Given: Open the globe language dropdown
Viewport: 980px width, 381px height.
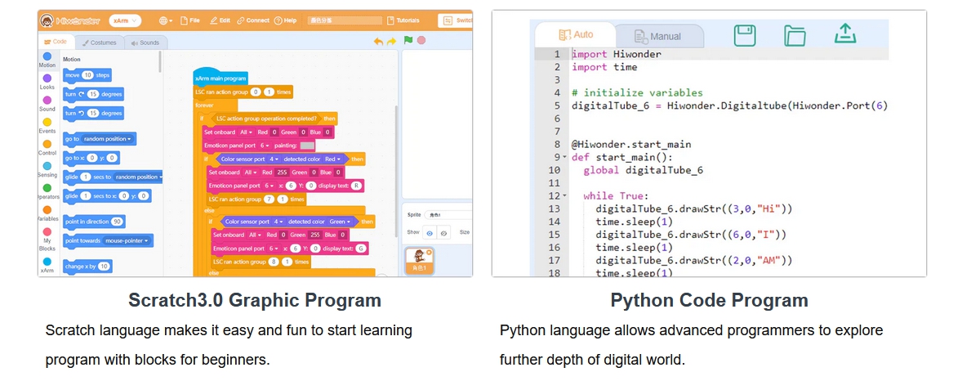Looking at the screenshot, I should (x=166, y=20).
